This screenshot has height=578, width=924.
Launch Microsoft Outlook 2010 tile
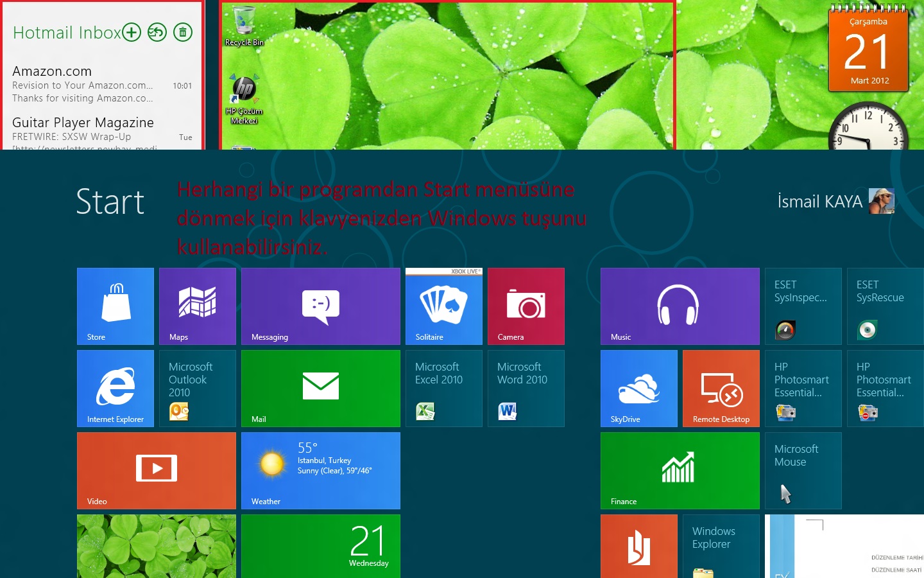(x=198, y=389)
